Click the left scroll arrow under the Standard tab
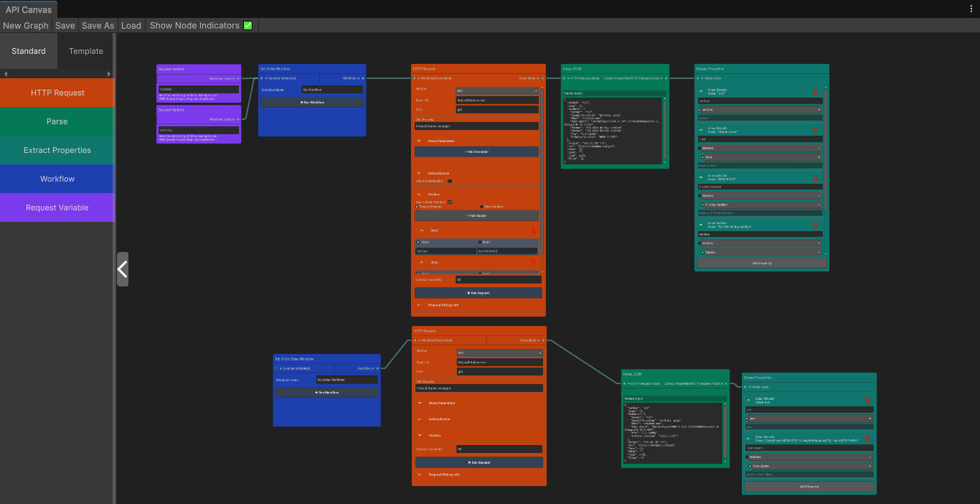This screenshot has width=980, height=504. coord(5,74)
